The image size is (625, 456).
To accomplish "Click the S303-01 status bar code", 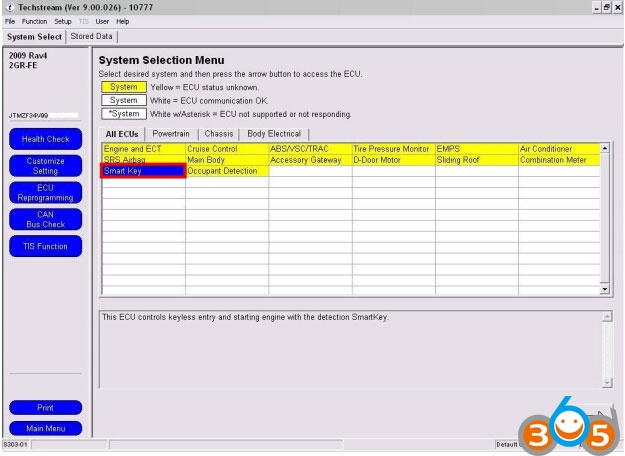I will click(x=15, y=444).
